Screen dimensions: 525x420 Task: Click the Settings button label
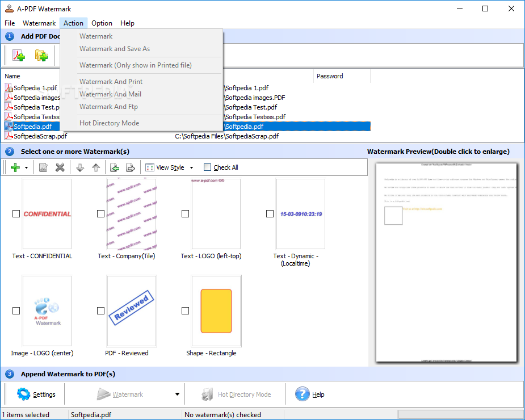(x=44, y=394)
